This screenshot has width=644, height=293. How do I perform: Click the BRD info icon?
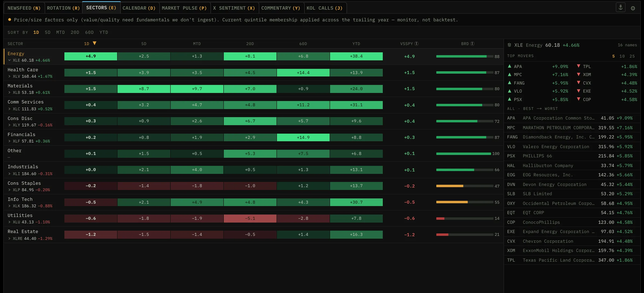coord(472,44)
